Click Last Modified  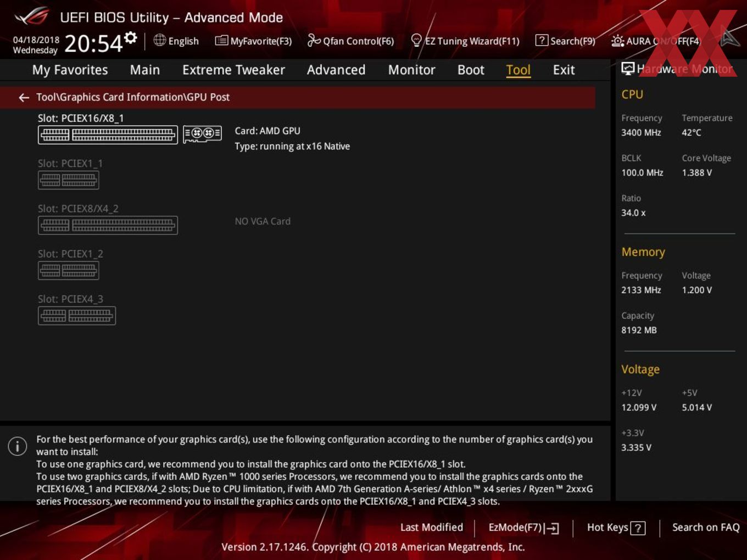[432, 527]
